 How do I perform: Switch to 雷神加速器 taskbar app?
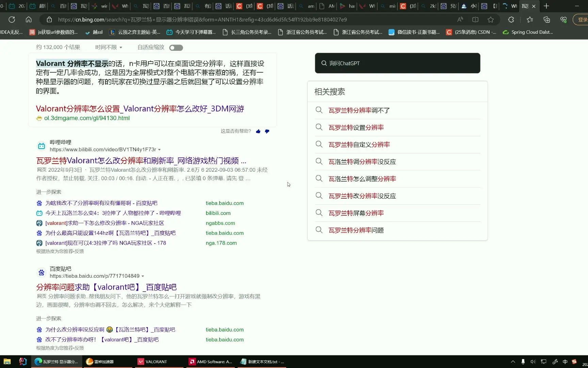pos(108,362)
